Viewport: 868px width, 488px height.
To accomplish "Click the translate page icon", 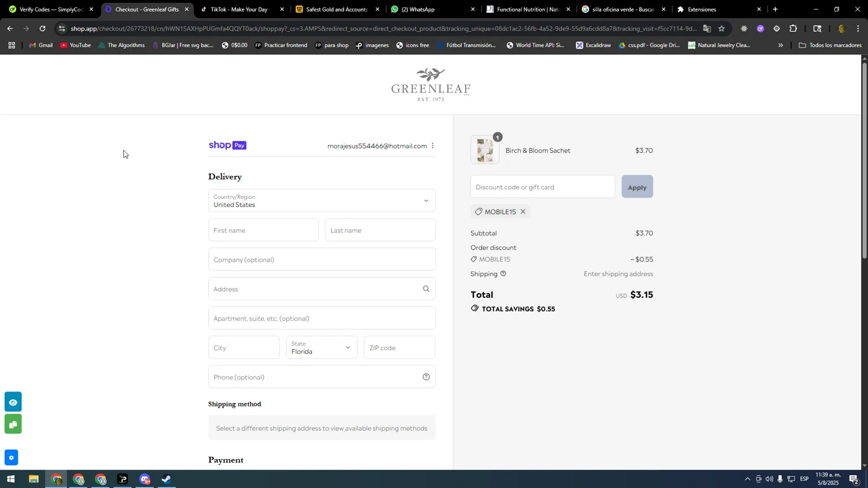I will point(707,28).
